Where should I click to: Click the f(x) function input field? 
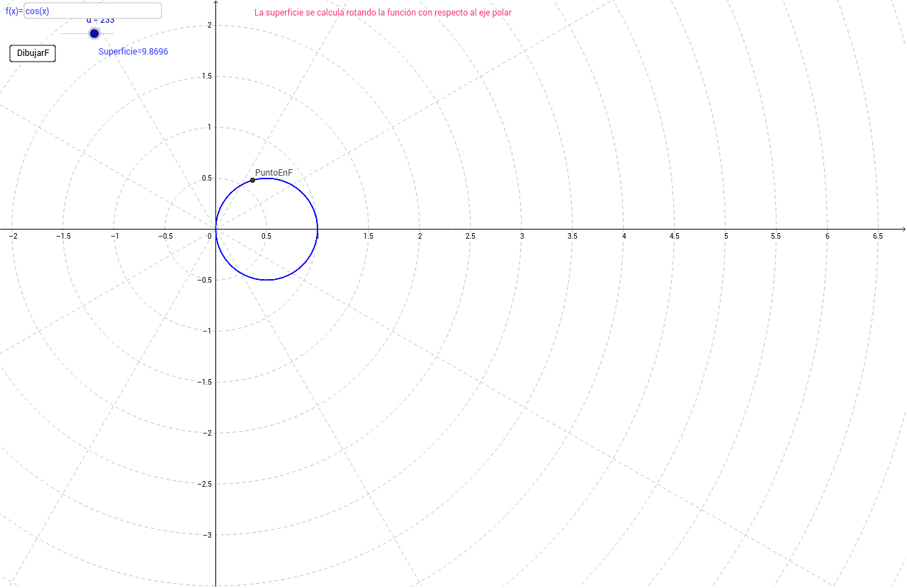(92, 11)
